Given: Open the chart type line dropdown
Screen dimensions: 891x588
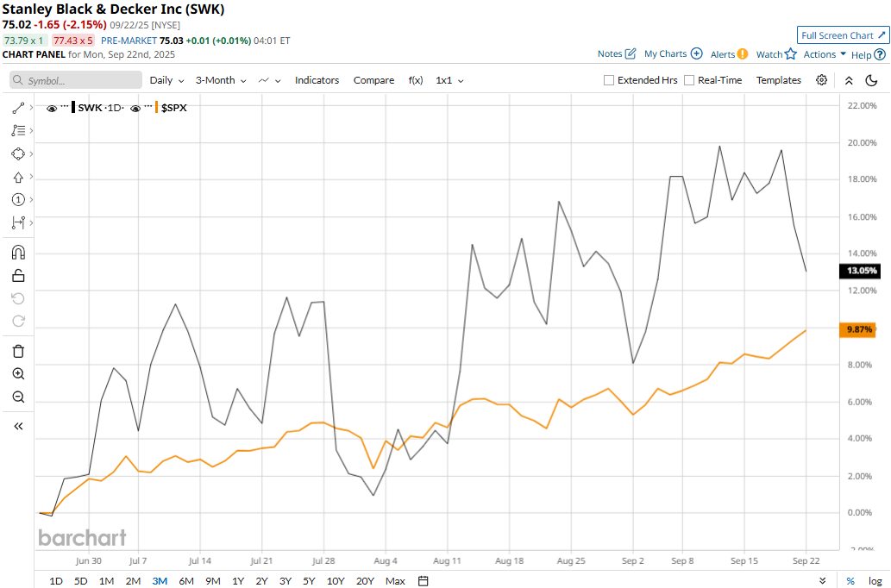Looking at the screenshot, I should [x=269, y=80].
